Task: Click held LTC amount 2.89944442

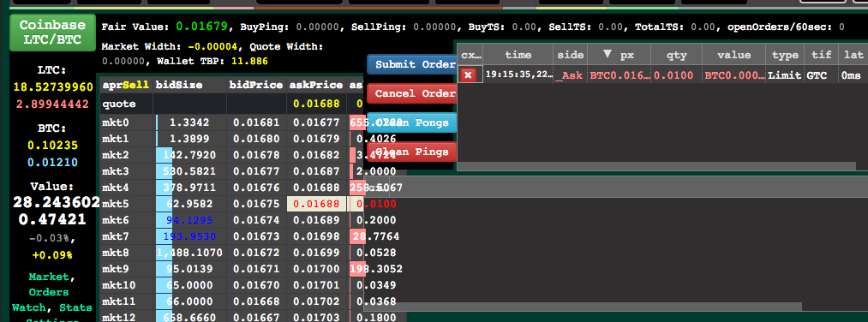Action: (x=52, y=104)
